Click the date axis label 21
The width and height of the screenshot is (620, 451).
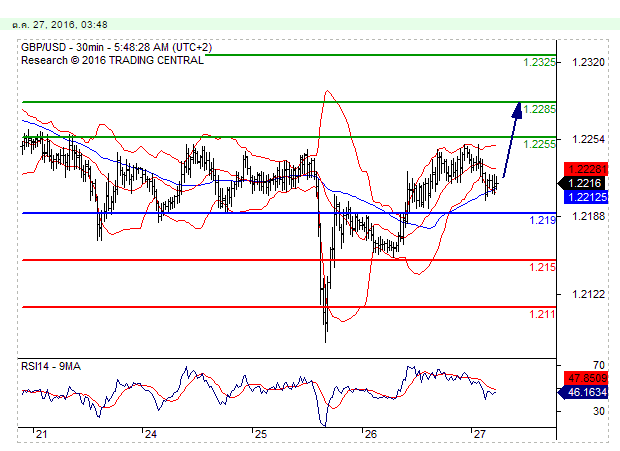coord(41,434)
